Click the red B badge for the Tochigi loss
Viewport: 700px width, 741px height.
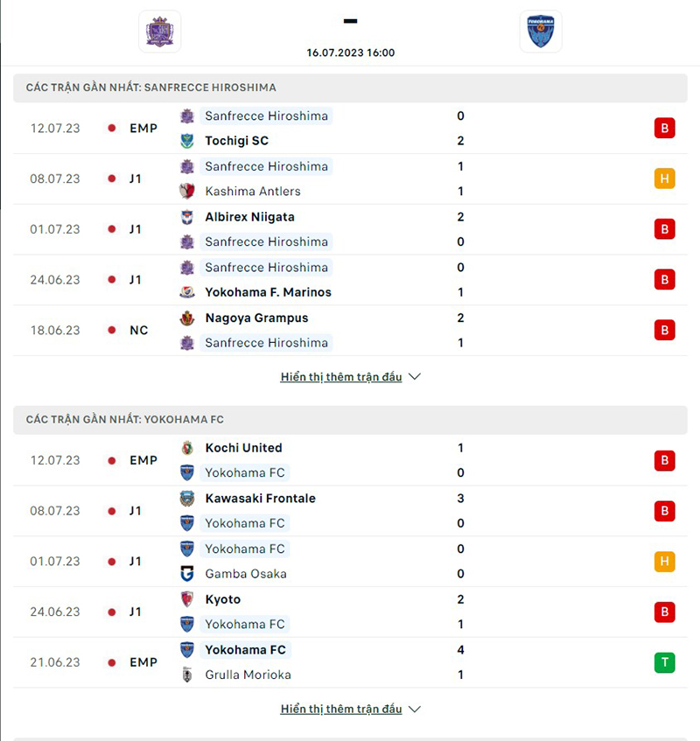[664, 128]
